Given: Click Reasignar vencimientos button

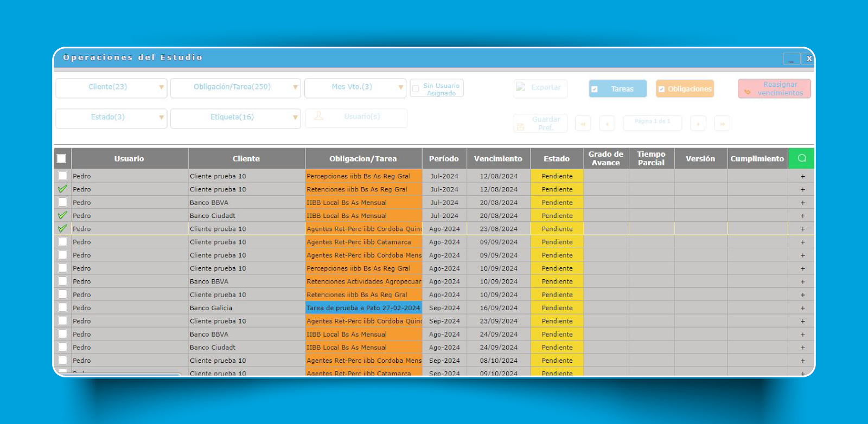Looking at the screenshot, I should coord(774,89).
